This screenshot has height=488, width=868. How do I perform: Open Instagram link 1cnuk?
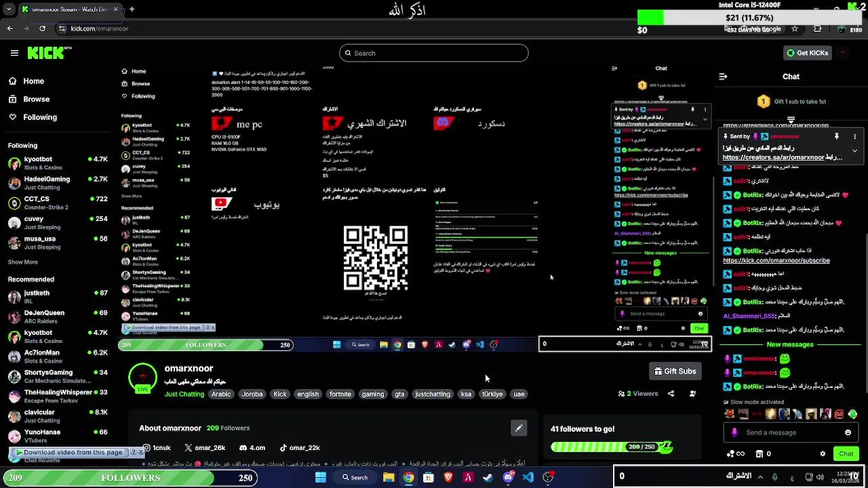pyautogui.click(x=156, y=448)
